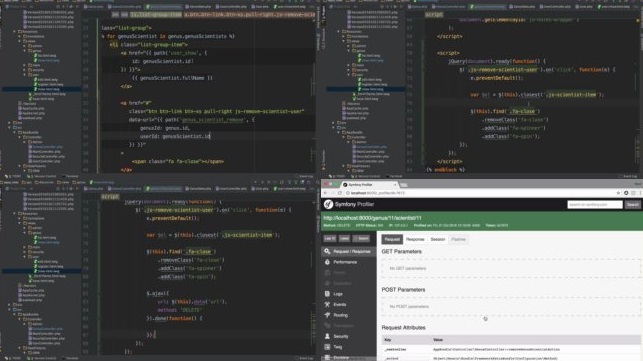Open the Routing panel in profiler sidebar
Viewport: 643px width, 361px height.
point(336,315)
